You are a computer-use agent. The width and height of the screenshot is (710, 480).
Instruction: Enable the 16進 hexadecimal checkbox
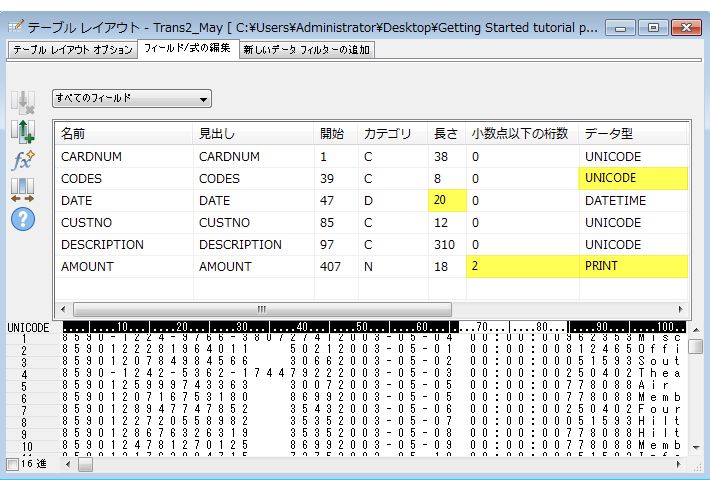pos(12,464)
